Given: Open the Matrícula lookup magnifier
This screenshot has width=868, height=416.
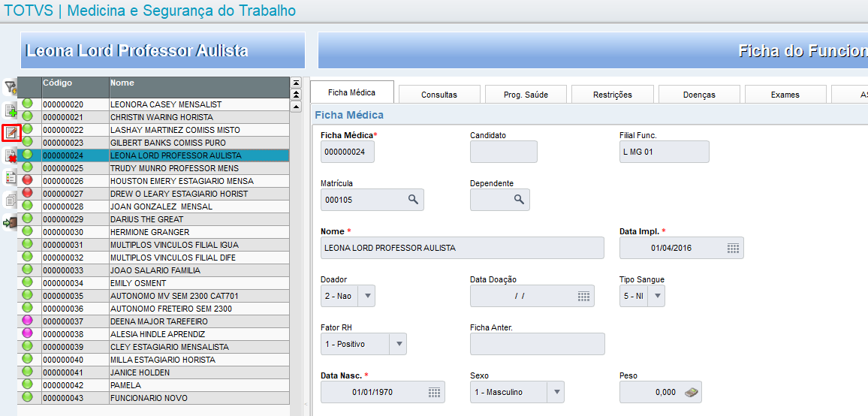Looking at the screenshot, I should coord(413,200).
